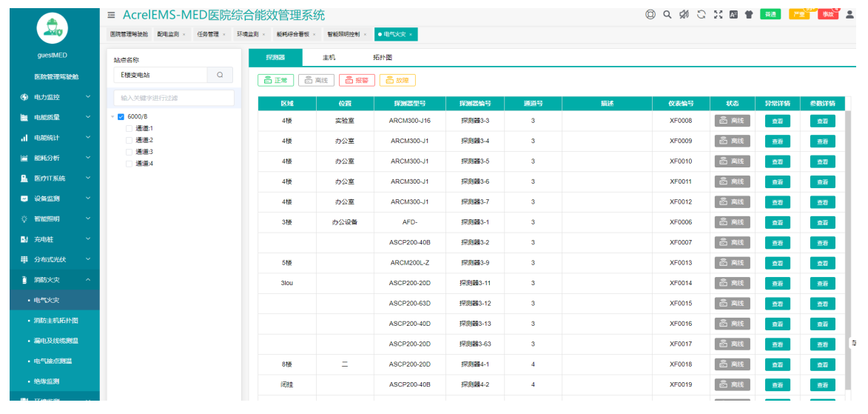Click the keyword filter input field

(174, 98)
